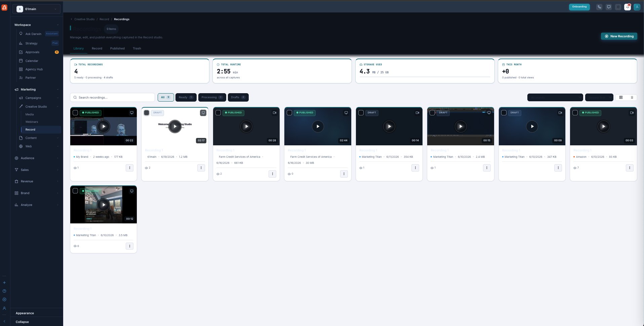Filter recordings by Ready
The height and width of the screenshot is (326, 644).
tap(186, 98)
